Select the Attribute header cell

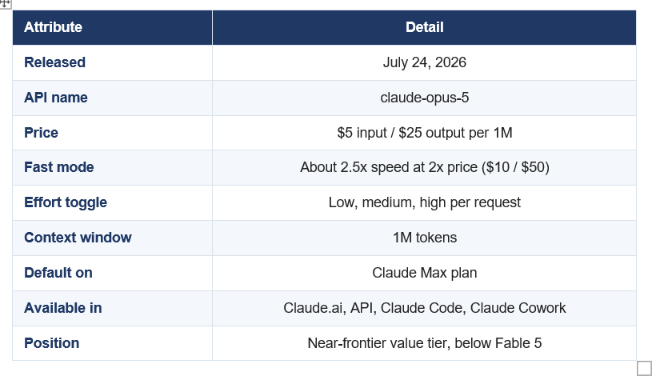(112, 27)
